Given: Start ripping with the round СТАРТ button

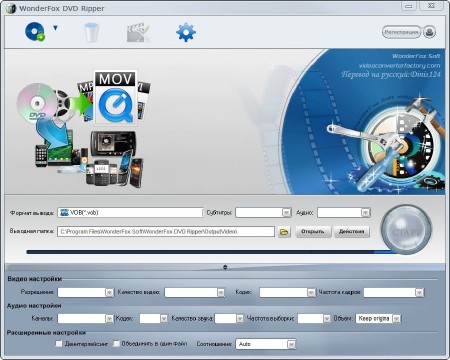Looking at the screenshot, I should pos(406,230).
